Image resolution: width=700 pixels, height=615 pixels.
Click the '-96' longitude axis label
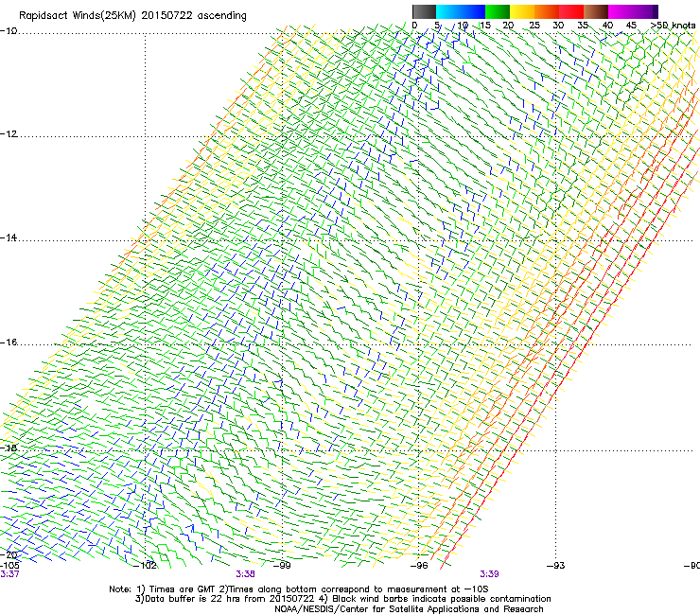click(419, 566)
